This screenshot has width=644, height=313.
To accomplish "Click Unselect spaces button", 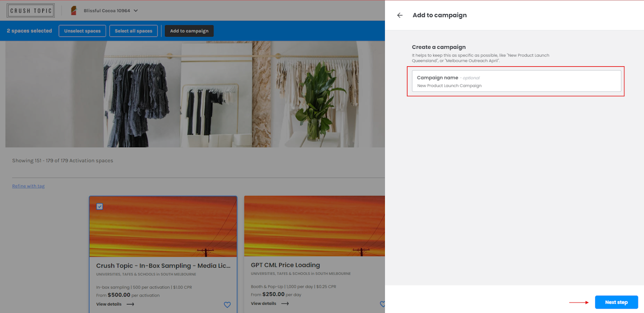I will pos(83,31).
